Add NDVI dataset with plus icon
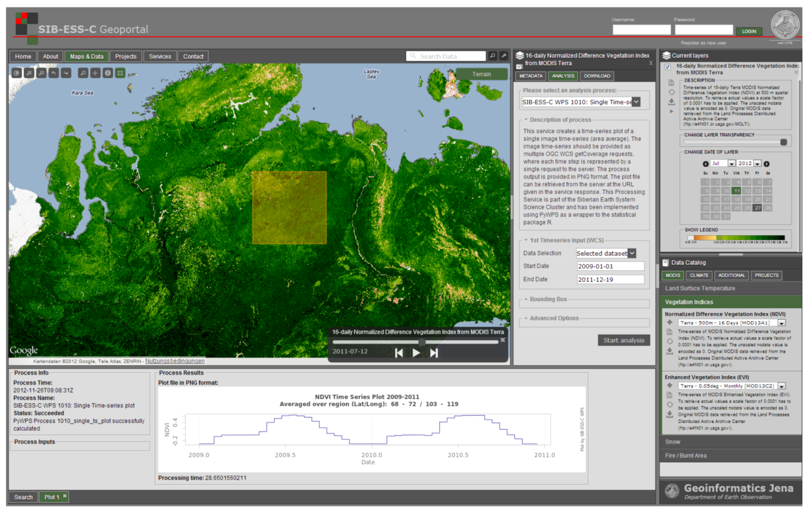The width and height of the screenshot is (812, 517). coord(669,323)
